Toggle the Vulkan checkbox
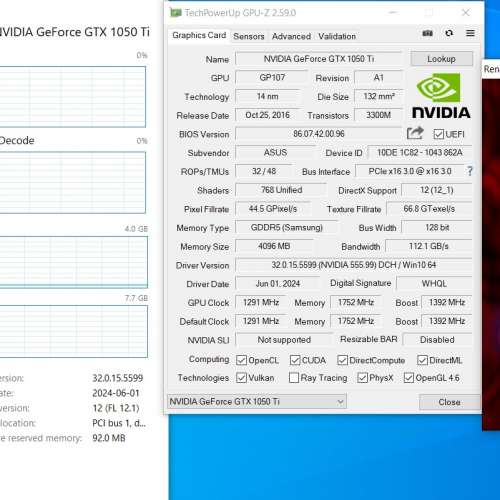500x500 pixels. [241, 378]
